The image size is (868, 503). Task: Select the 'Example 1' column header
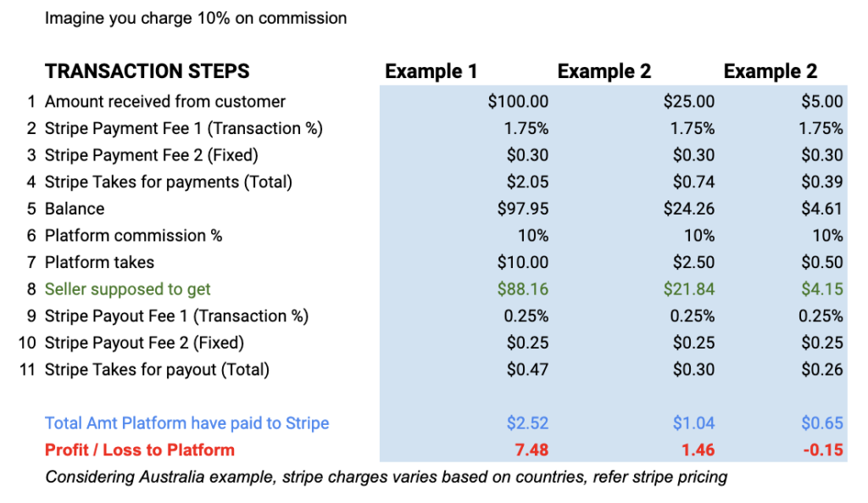click(x=431, y=71)
